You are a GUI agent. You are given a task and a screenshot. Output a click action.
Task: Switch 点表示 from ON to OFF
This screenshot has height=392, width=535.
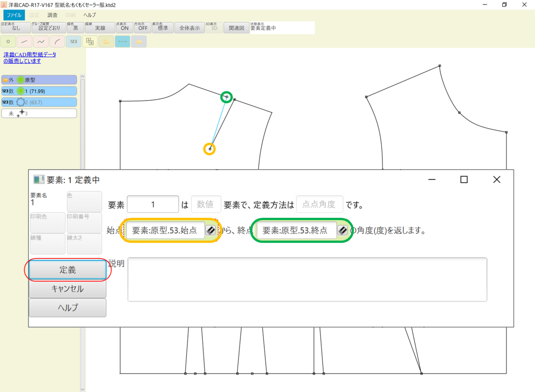coord(124,28)
